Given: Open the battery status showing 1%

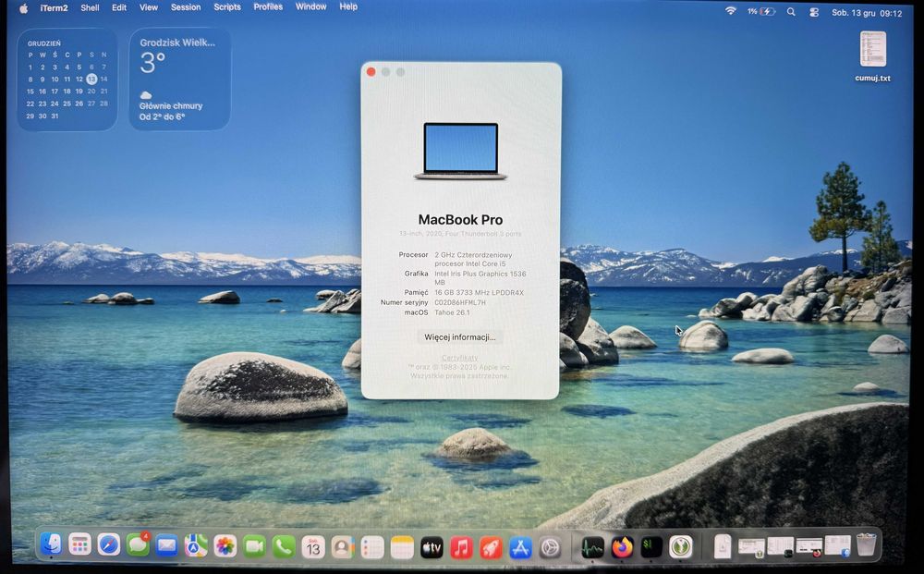Looking at the screenshot, I should click(x=761, y=12).
